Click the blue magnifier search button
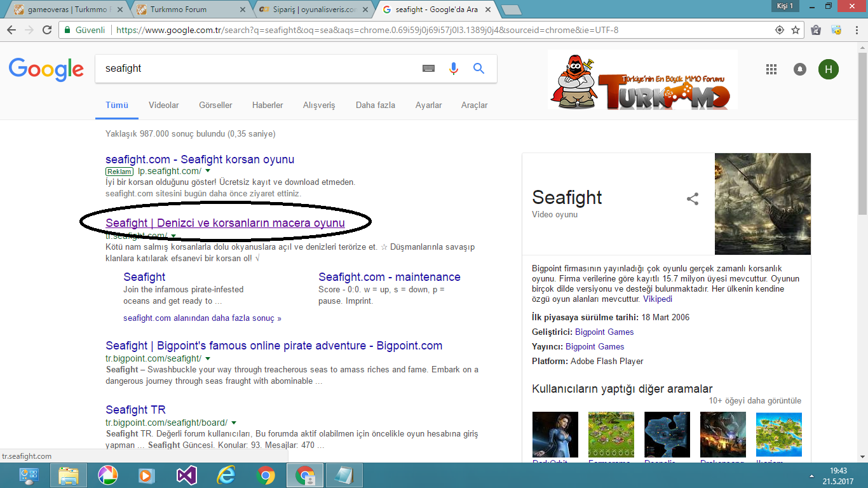 pyautogui.click(x=479, y=69)
